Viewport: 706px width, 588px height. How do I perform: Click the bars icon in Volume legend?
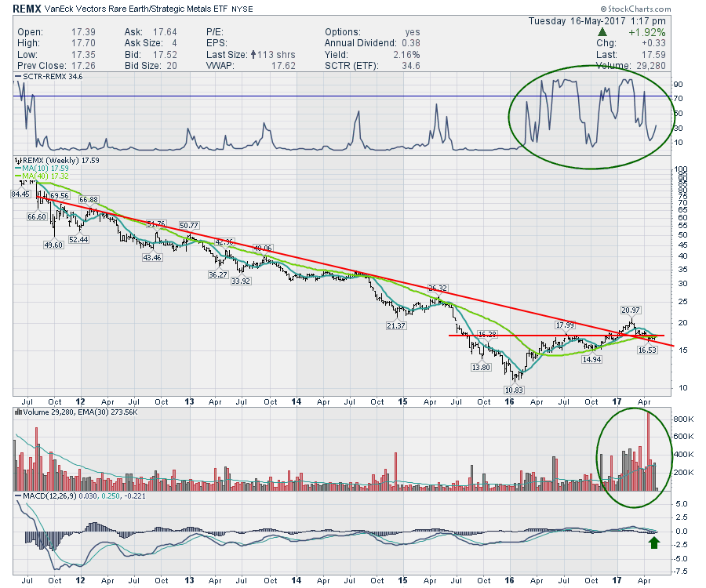18,412
